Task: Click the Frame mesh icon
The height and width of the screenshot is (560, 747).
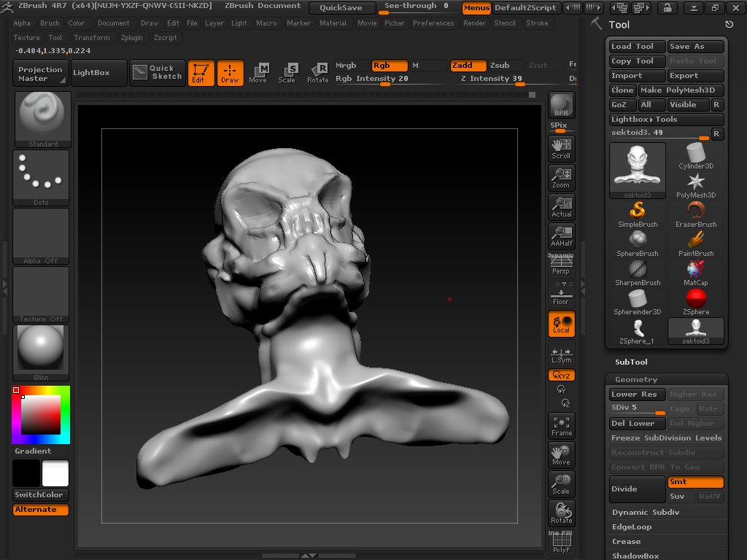Action: coord(561,426)
